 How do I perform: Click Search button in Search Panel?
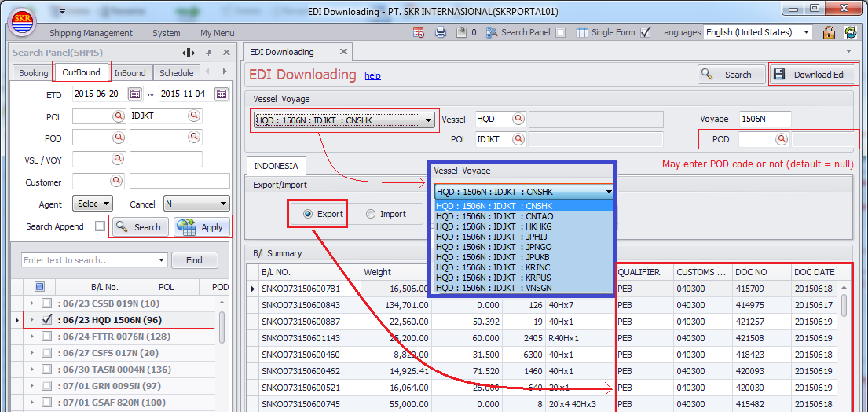140,227
